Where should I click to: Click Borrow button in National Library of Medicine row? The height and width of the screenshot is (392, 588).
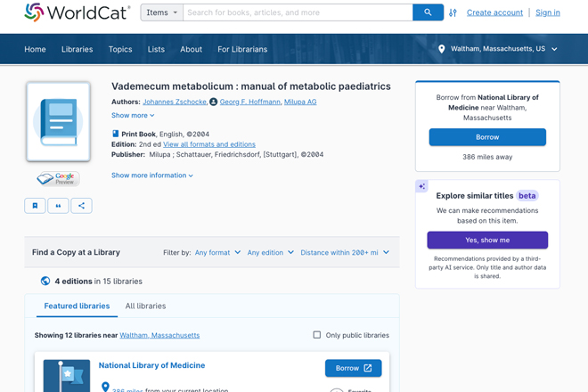354,368
